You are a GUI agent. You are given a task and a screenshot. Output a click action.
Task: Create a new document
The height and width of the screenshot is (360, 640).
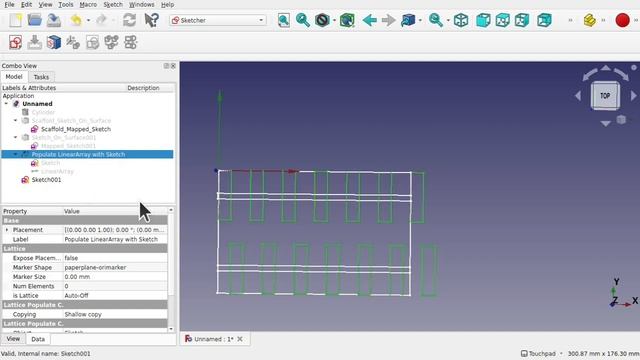(x=16, y=20)
